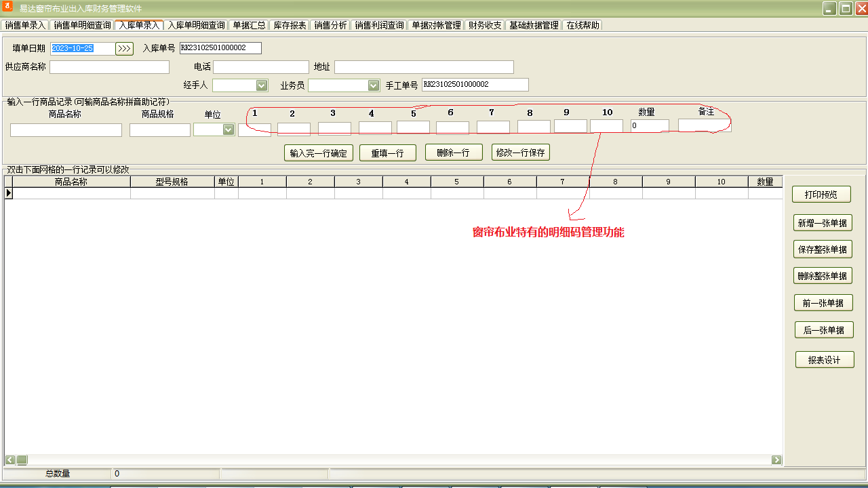Click the 供应商名称 input field
This screenshot has height=488, width=868.
(x=109, y=67)
